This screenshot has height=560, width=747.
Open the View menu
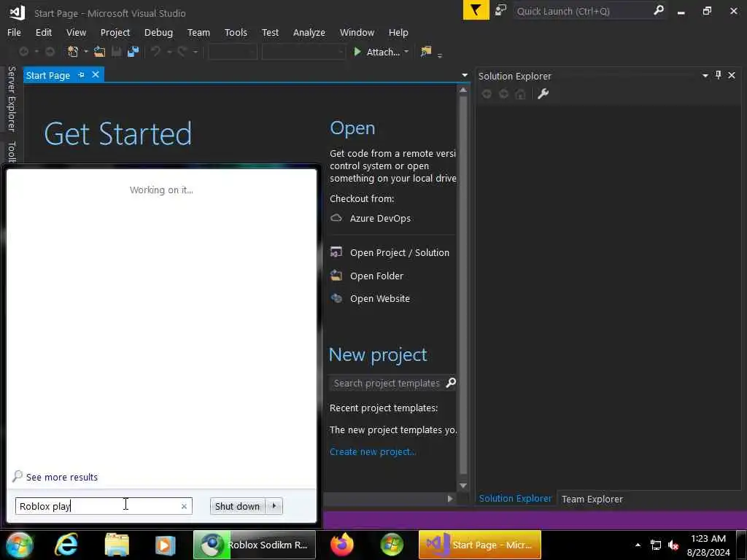click(76, 32)
